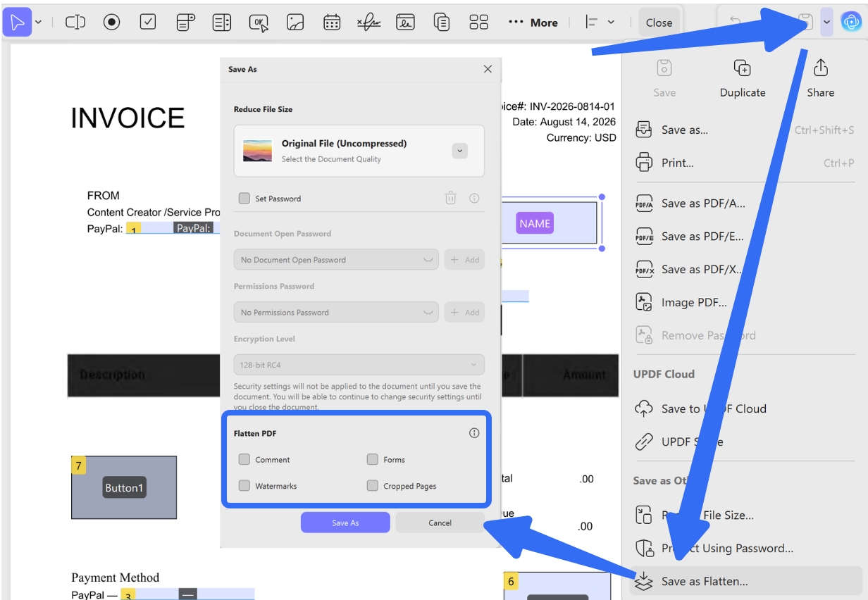Viewport: 868px width, 600px height.
Task: Check the Forms flatten option
Action: point(372,459)
